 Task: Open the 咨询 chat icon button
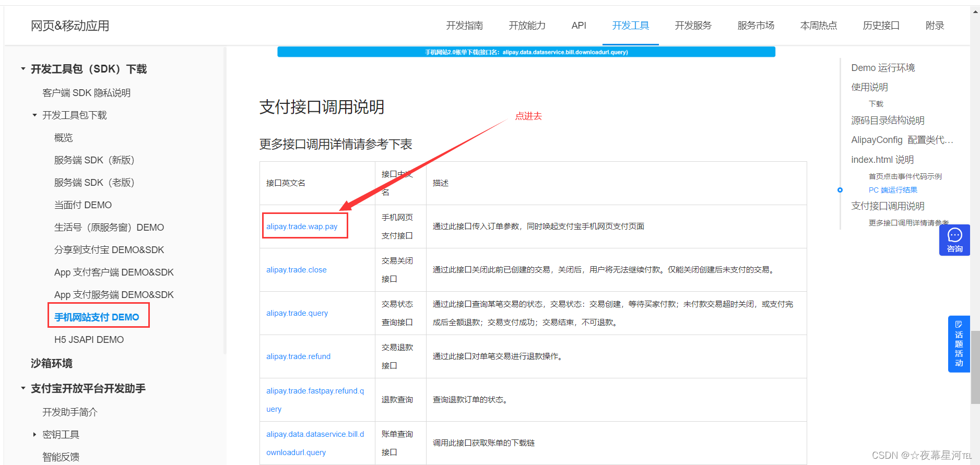point(954,240)
